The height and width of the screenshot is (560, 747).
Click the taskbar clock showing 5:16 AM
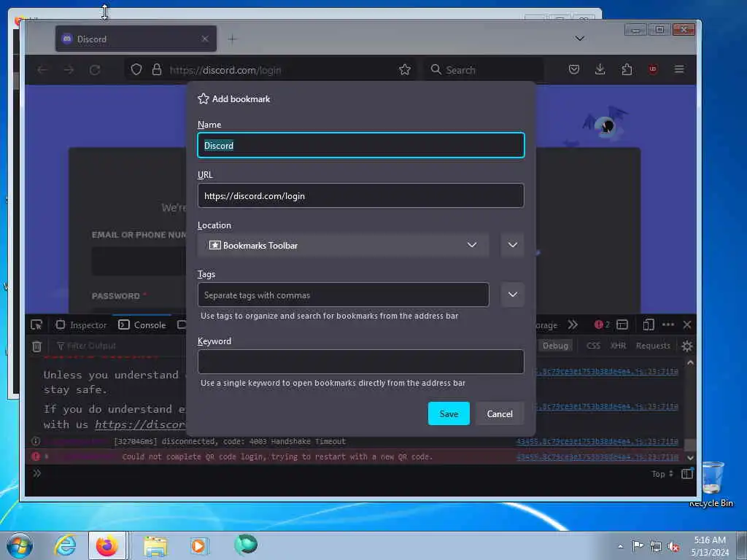click(710, 546)
